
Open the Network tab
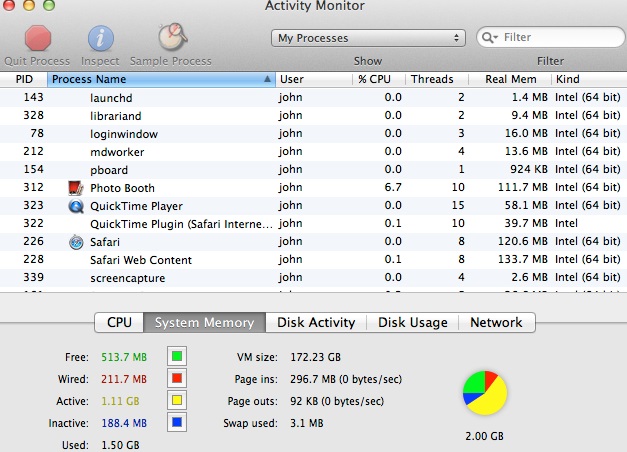(496, 322)
